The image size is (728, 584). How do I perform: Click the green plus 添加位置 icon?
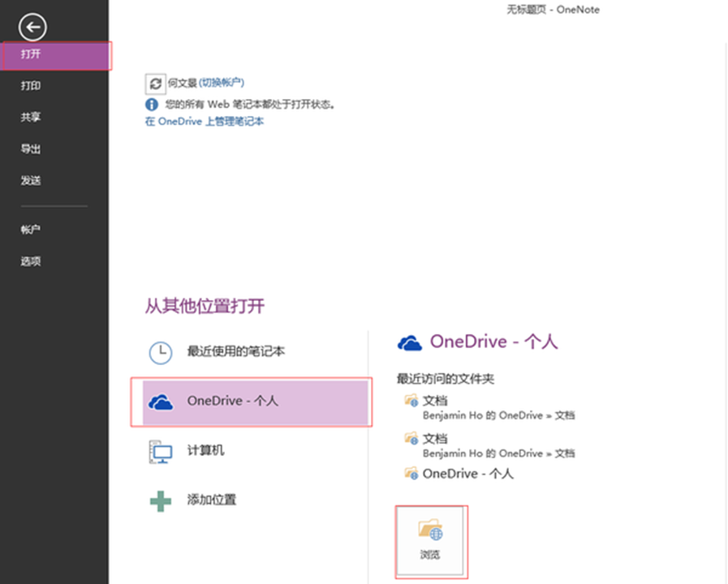coord(161,501)
